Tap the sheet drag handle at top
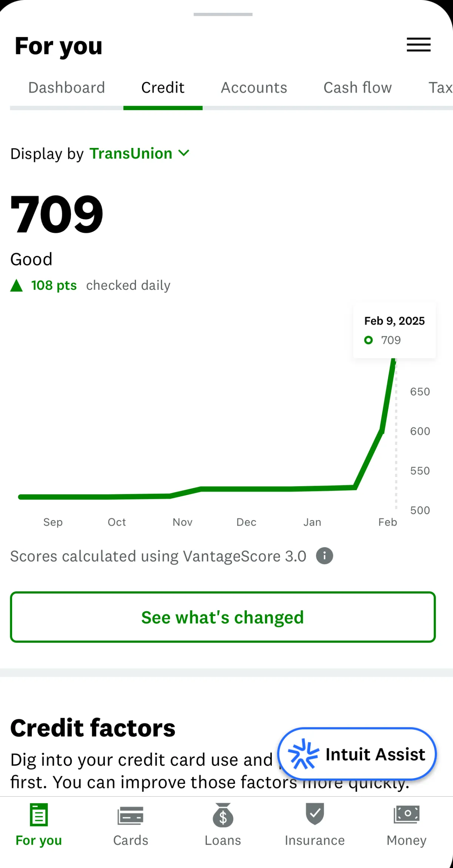This screenshot has height=868, width=453. point(223,14)
